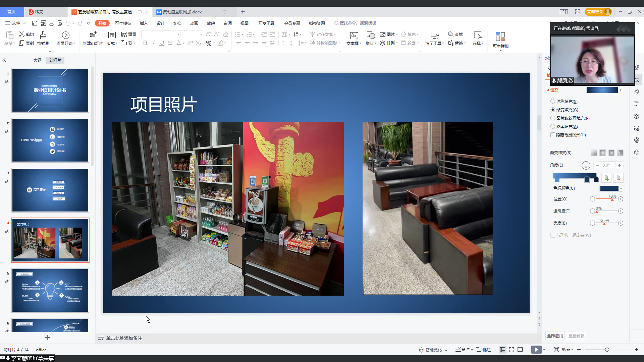
Task: Click the Bold formatting icon
Action: (x=145, y=43)
